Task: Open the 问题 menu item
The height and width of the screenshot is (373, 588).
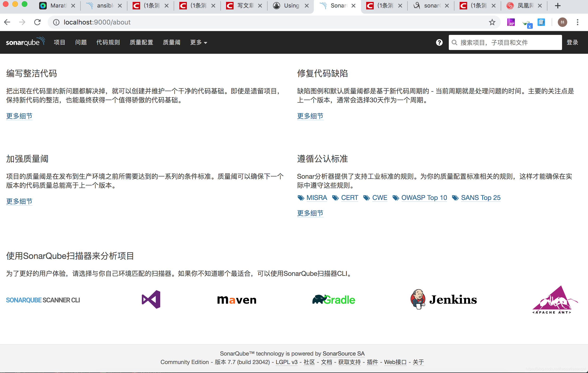Action: (81, 42)
